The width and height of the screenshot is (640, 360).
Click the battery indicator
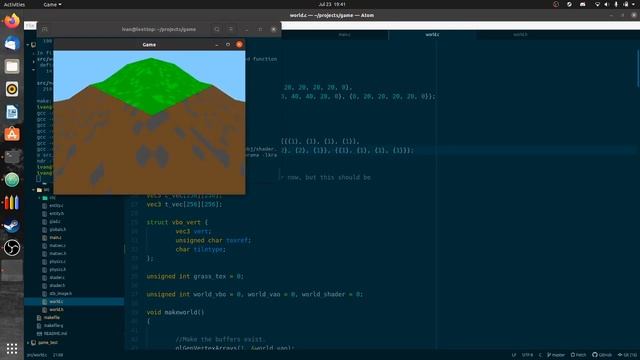click(626, 4)
